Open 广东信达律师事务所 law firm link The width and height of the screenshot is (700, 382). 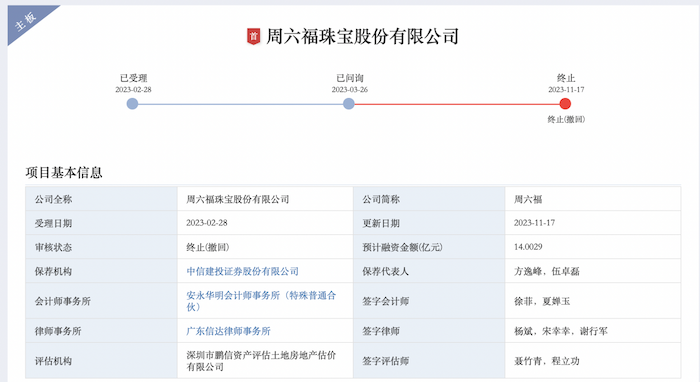pyautogui.click(x=228, y=331)
